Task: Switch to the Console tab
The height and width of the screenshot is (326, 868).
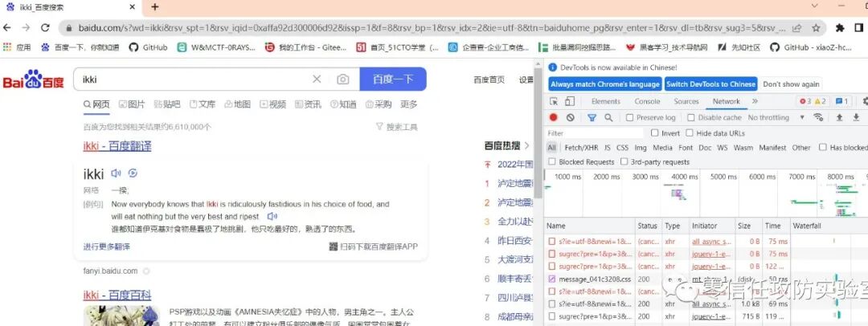Action: pos(647,101)
